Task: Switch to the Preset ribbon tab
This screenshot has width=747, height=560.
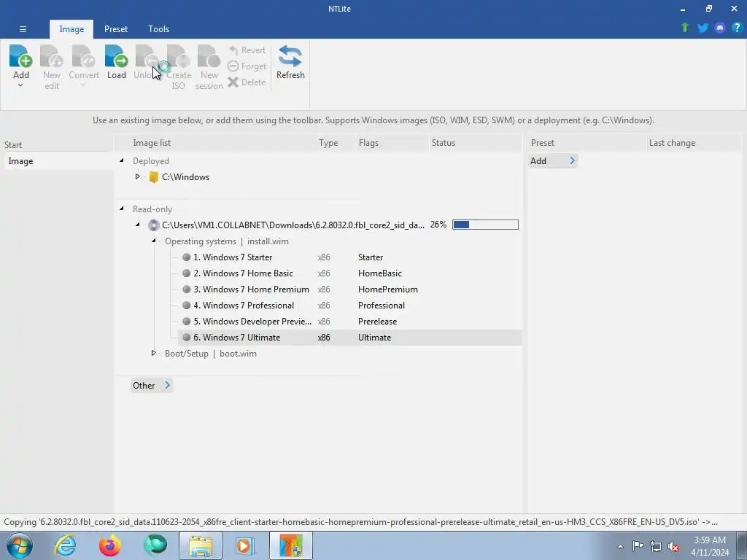Action: (x=116, y=29)
